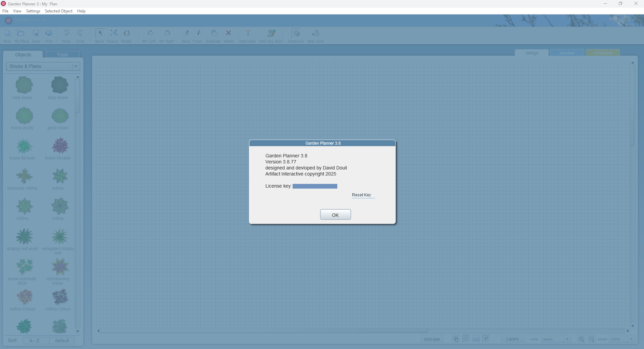
Task: Rotate object 90° Left
Action: pyautogui.click(x=150, y=33)
